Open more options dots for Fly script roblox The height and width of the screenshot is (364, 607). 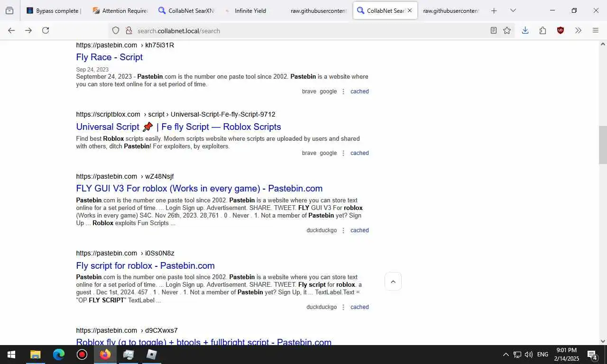point(343,307)
